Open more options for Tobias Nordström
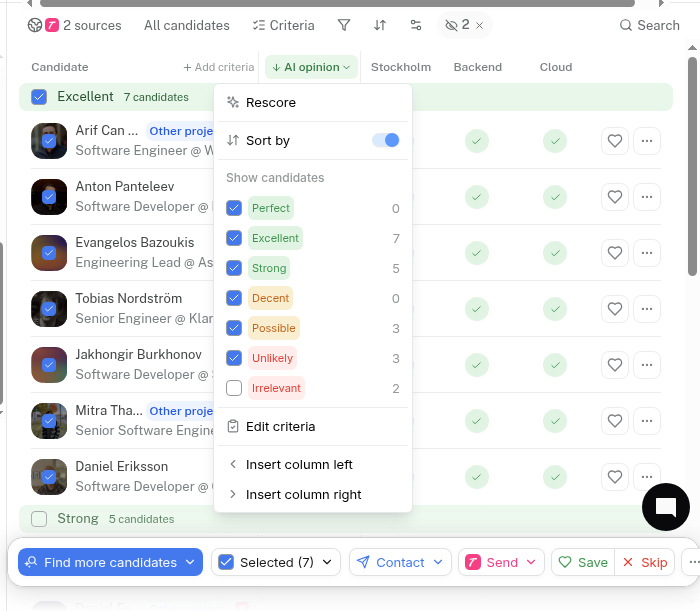This screenshot has height=611, width=700. pyautogui.click(x=646, y=309)
